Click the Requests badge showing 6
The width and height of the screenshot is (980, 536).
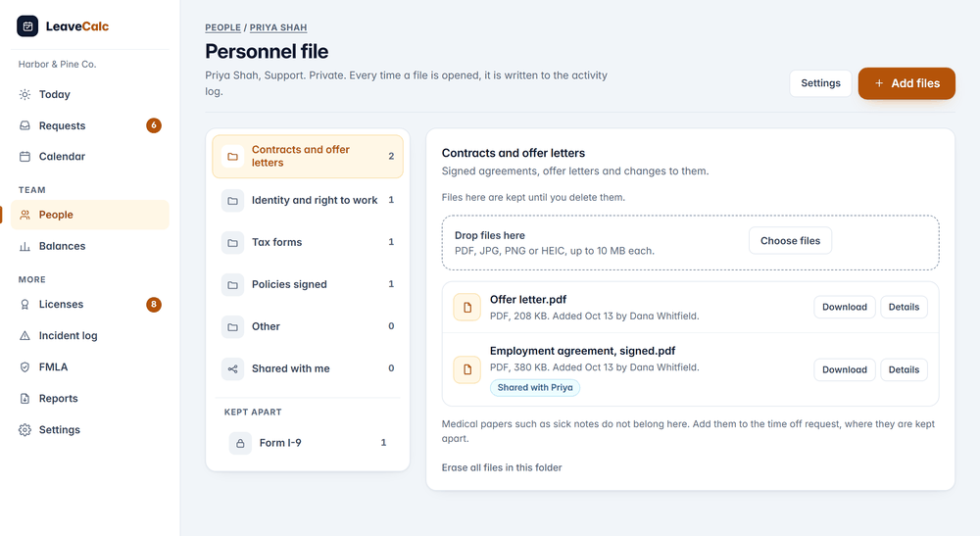click(x=154, y=125)
